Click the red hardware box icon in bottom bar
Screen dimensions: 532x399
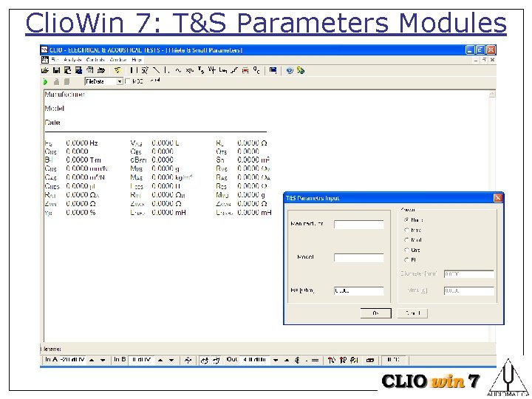pos(370,361)
